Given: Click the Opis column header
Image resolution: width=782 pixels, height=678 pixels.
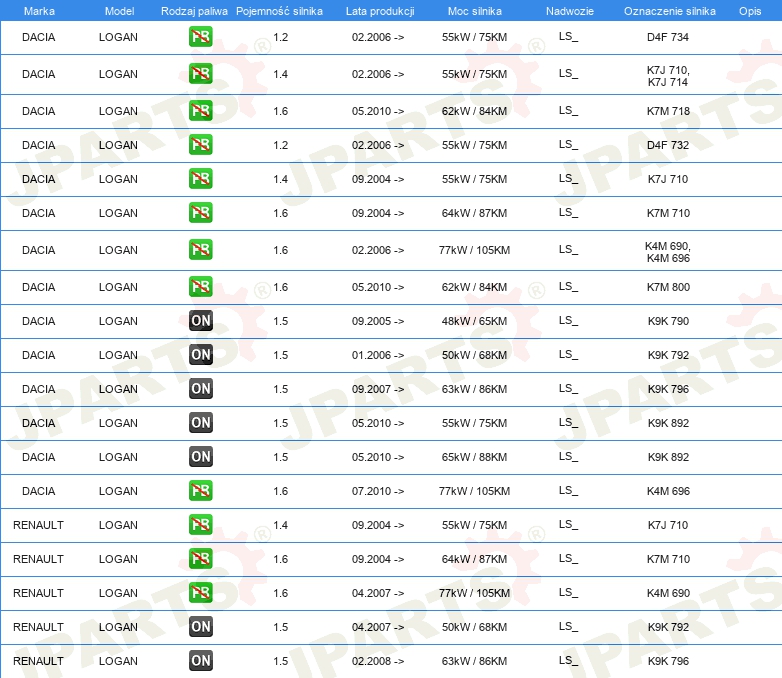Looking at the screenshot, I should coord(750,11).
